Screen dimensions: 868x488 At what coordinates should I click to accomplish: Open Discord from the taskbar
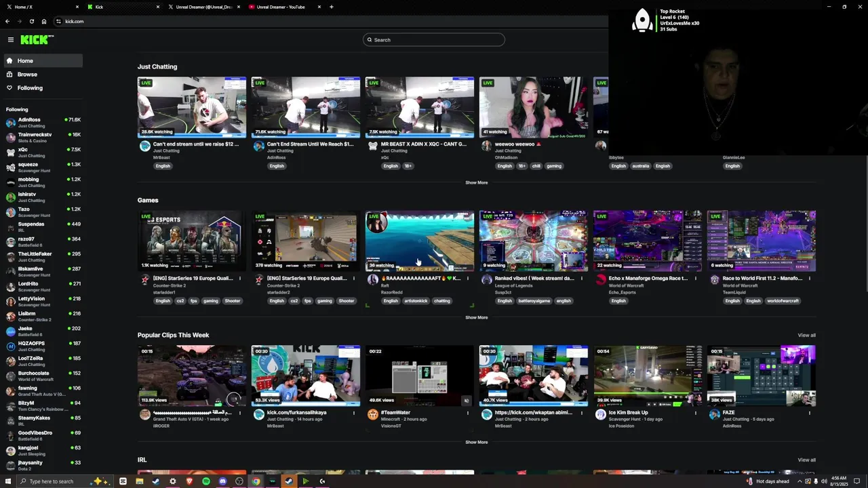tap(222, 481)
